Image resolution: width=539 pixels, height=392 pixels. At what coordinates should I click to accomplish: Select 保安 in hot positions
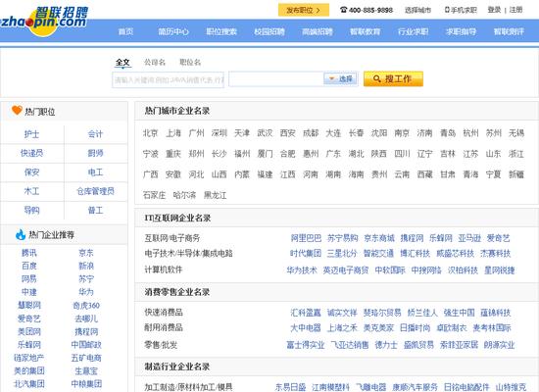coord(31,171)
